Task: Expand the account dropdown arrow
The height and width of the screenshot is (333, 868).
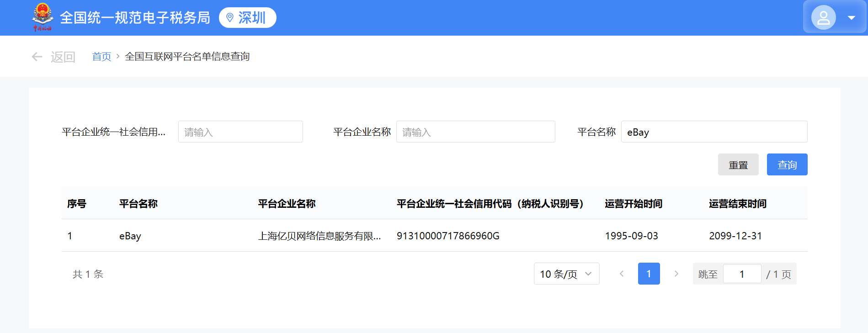Action: [x=851, y=18]
